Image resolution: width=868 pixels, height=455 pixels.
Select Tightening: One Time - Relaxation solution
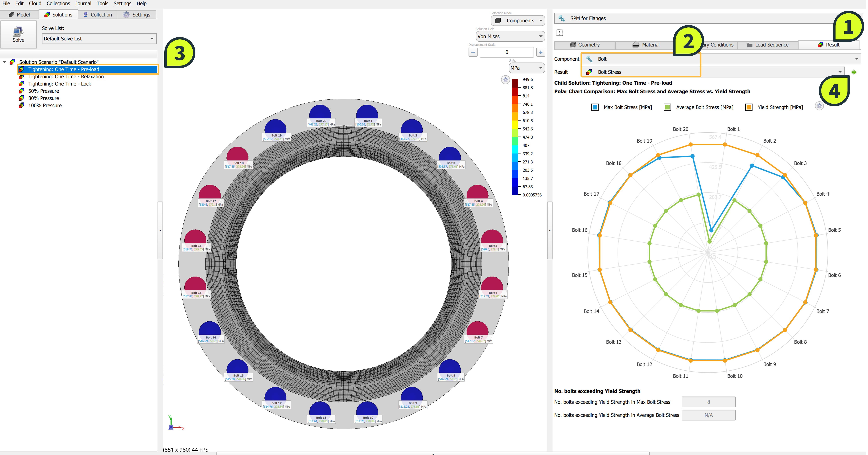click(66, 76)
